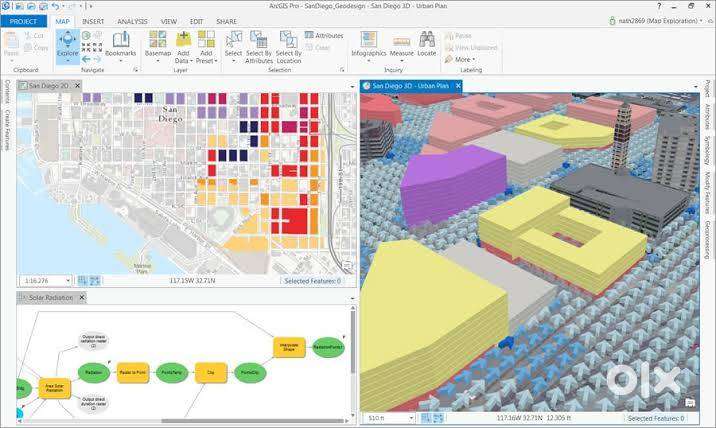Expand the Selection group dialog launcher
This screenshot has width=716, height=428.
[x=342, y=70]
